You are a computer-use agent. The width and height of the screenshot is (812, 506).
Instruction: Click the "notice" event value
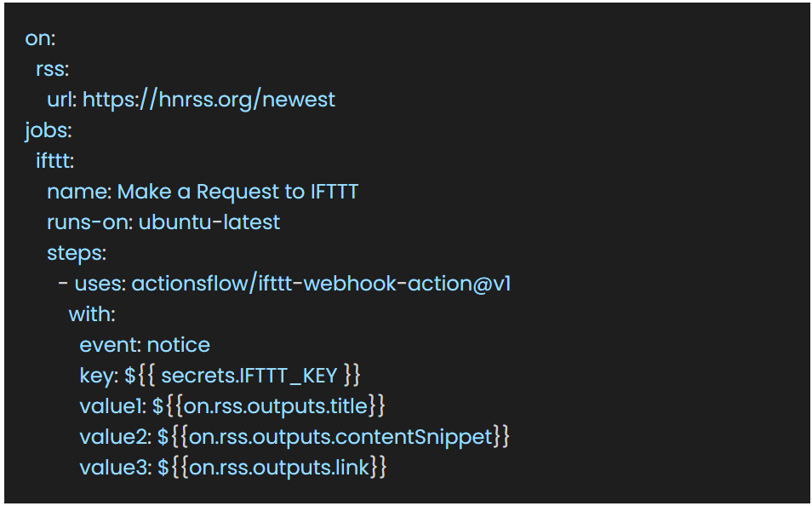(179, 345)
